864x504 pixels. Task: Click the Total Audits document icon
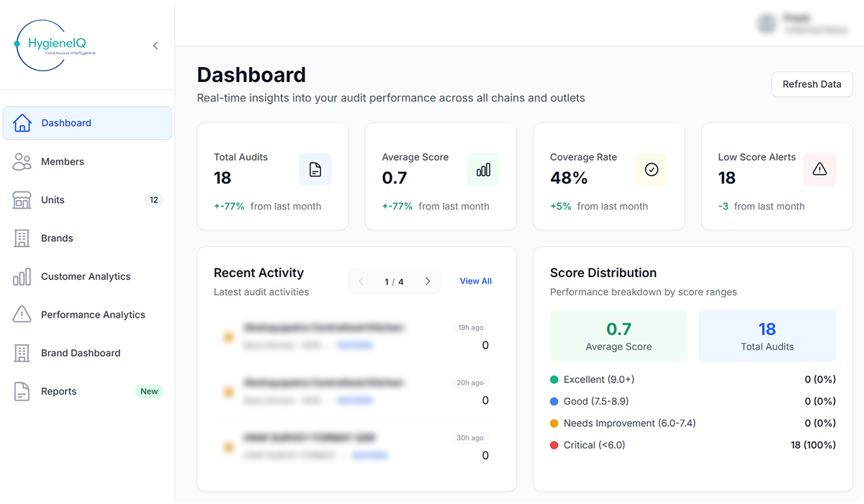coord(315,169)
